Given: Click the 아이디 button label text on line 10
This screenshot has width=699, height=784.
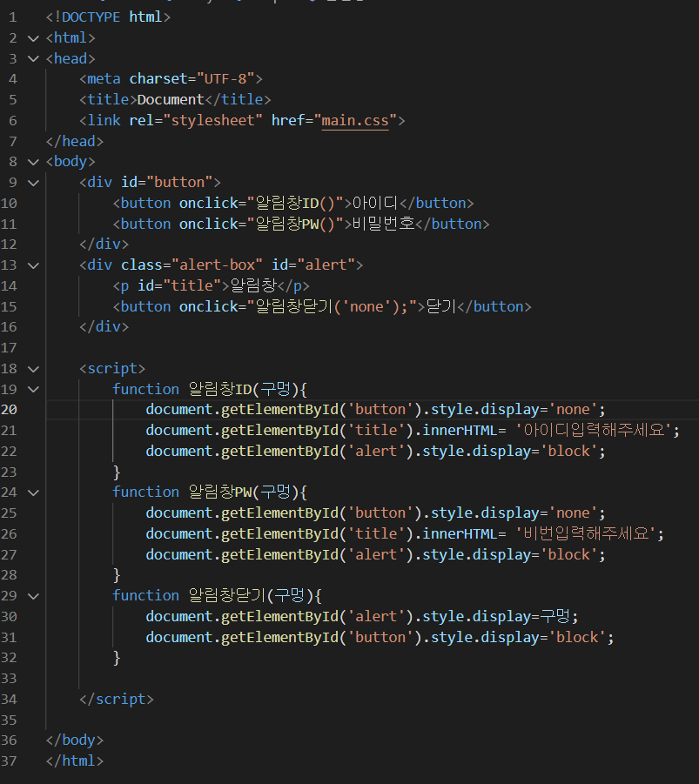Looking at the screenshot, I should (375, 203).
